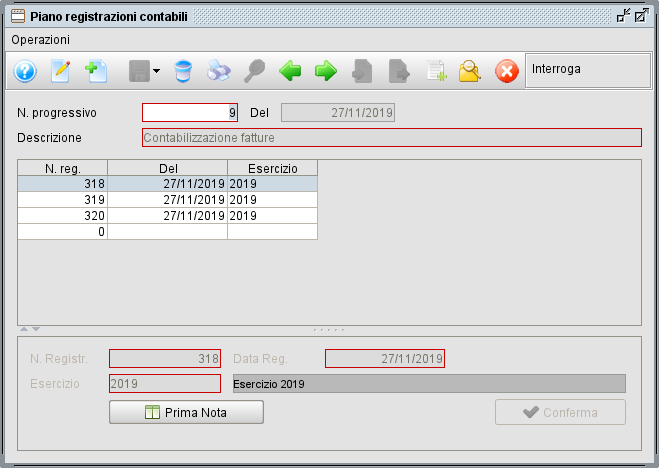This screenshot has width=659, height=468.
Task: Click the grayed import document icon
Action: point(362,71)
